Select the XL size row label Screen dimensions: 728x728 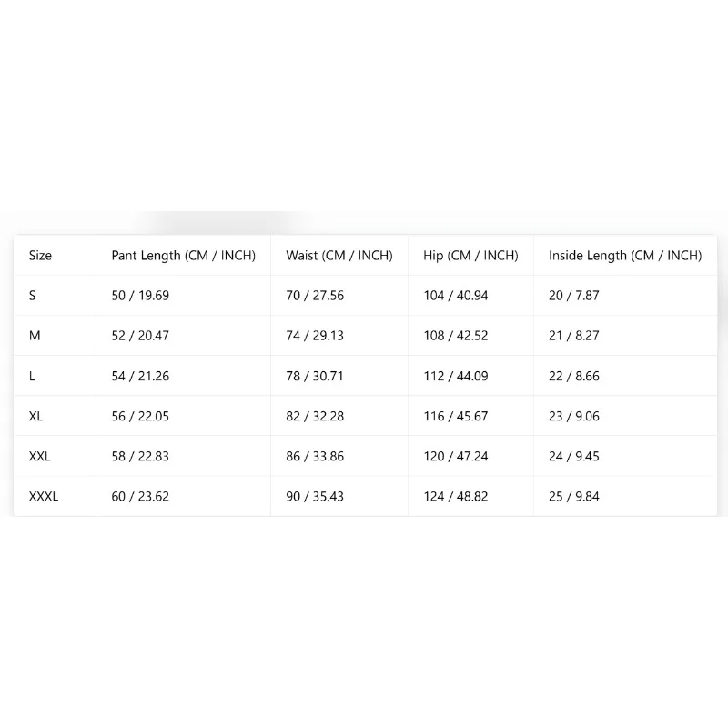35,416
